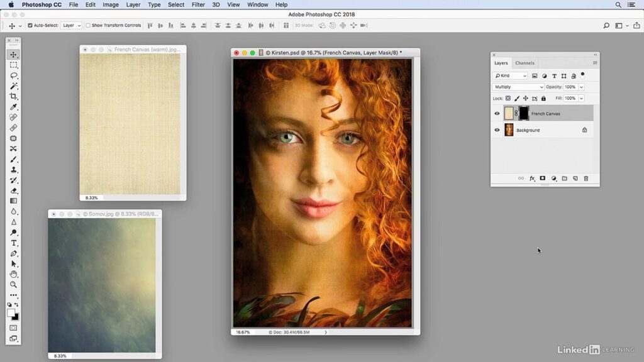Open the Kind filter dropdown
Screen dimensions: 644x362
point(509,75)
